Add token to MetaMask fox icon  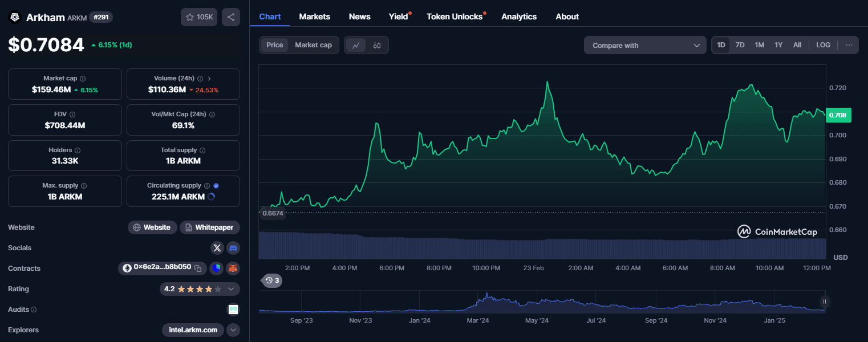233,268
